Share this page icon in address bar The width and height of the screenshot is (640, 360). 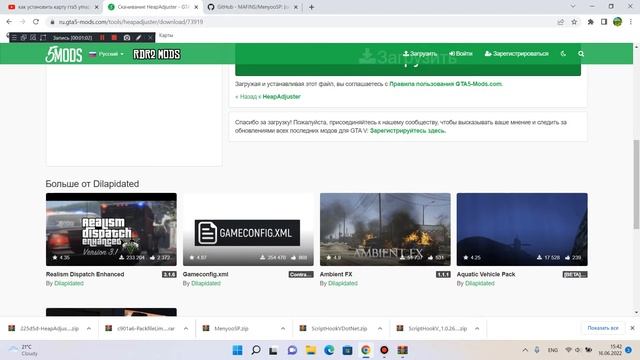click(560, 22)
